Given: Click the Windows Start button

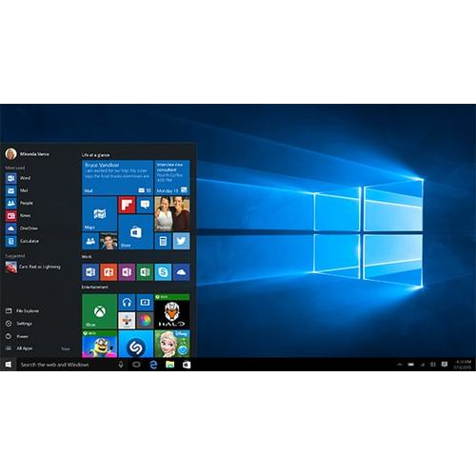Looking at the screenshot, I should point(9,365).
